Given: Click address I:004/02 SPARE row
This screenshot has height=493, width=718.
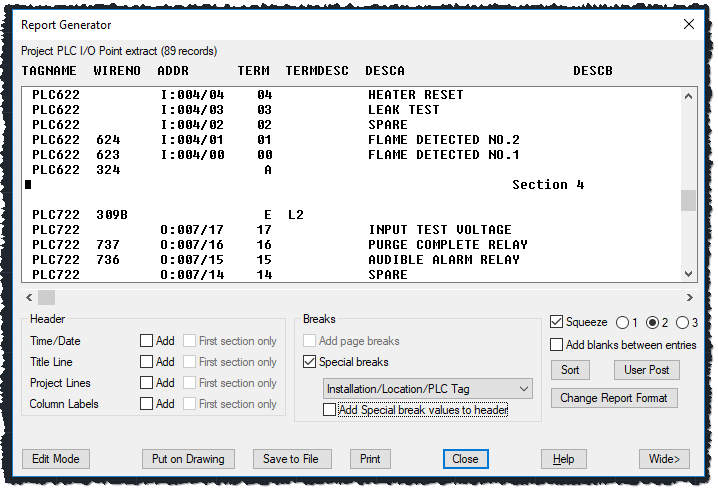Looking at the screenshot, I should tap(352, 125).
